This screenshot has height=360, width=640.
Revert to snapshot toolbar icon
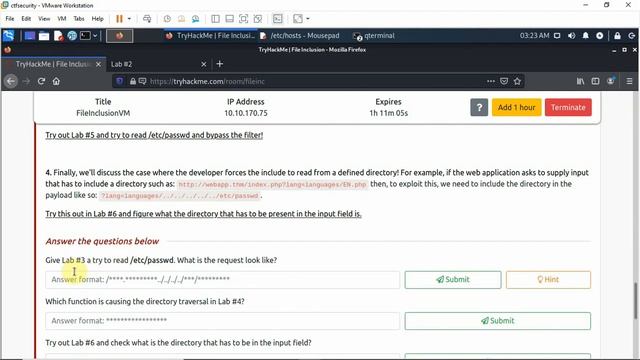[x=181, y=19]
